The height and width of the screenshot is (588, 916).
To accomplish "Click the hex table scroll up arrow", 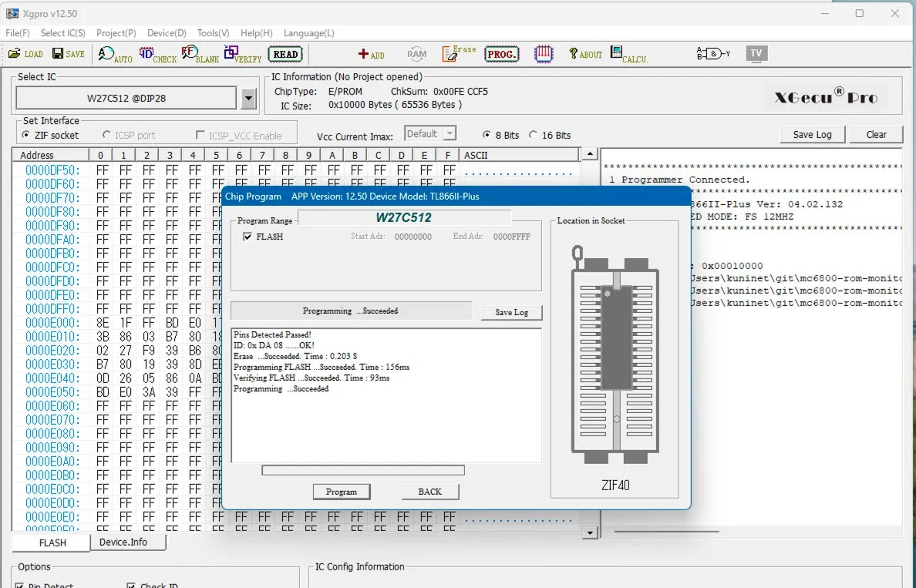I will pyautogui.click(x=590, y=154).
